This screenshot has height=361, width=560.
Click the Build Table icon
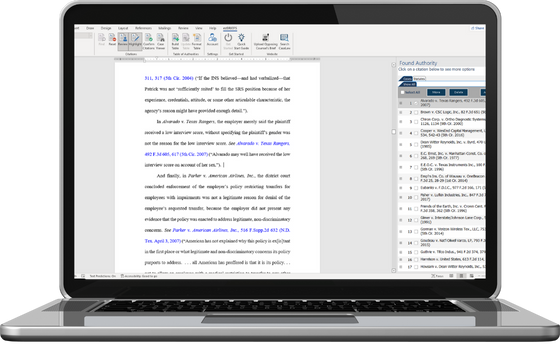175,41
